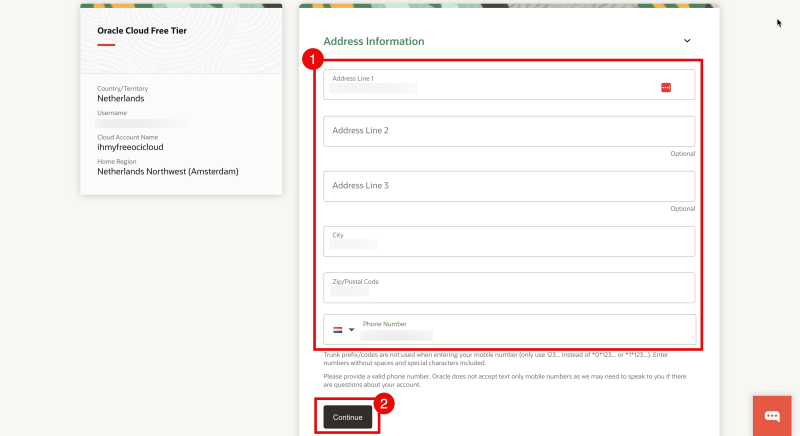This screenshot has width=800, height=436.
Task: Click Netherlands Northwest (Amsterdam) home region
Action: pos(168,171)
